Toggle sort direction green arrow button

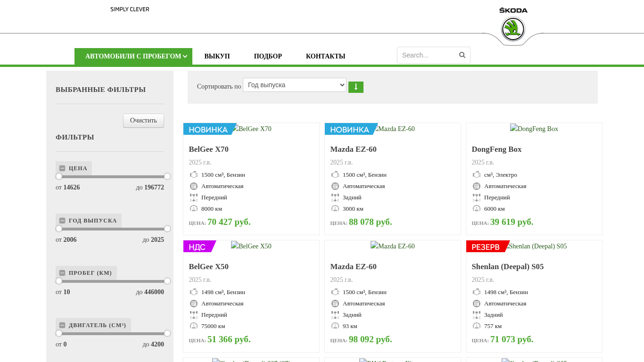tap(355, 87)
